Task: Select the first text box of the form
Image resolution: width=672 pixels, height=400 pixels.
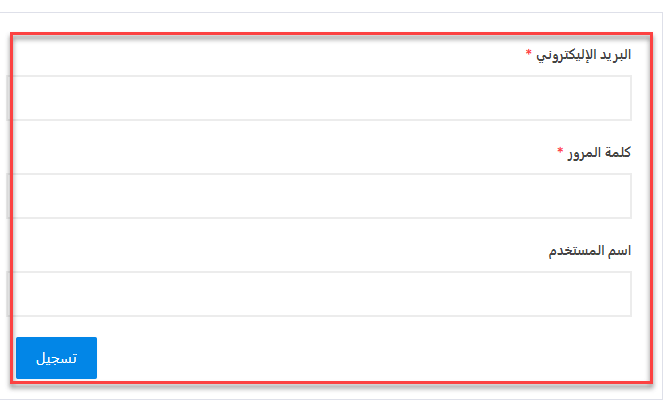Action: click(x=319, y=98)
